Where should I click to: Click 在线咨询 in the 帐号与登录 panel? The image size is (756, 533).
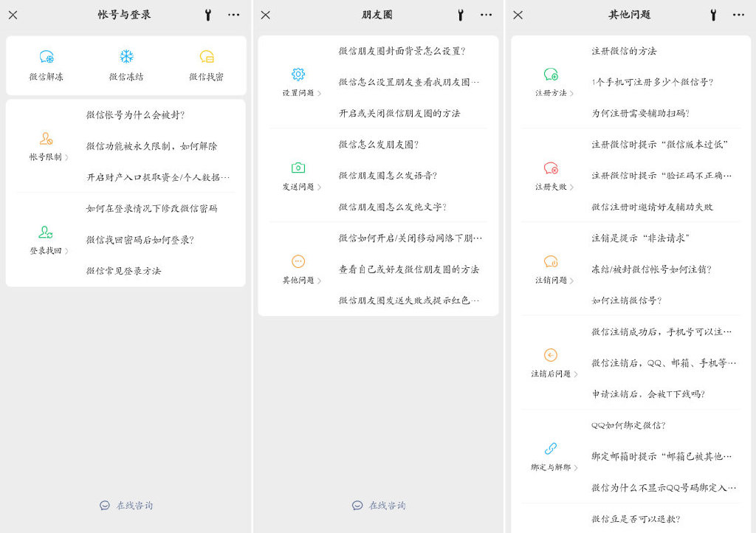[126, 506]
